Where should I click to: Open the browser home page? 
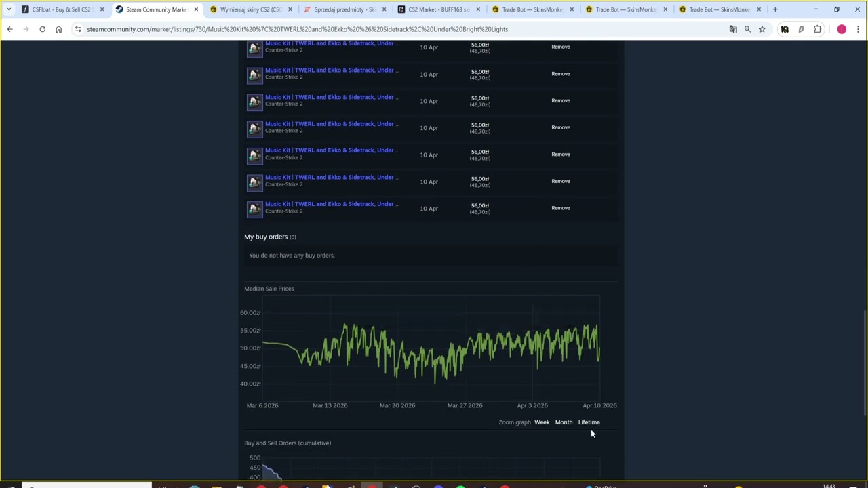pos(58,29)
